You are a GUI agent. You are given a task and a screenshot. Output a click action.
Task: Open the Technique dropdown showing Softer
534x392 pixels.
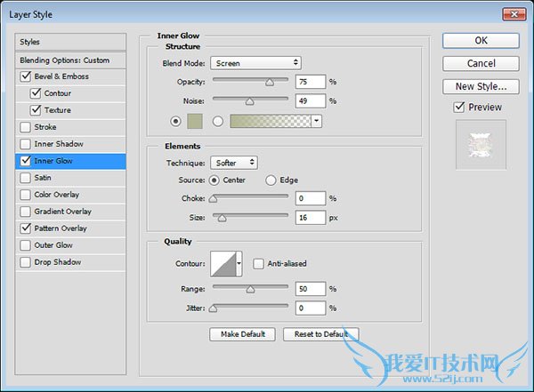pos(234,163)
